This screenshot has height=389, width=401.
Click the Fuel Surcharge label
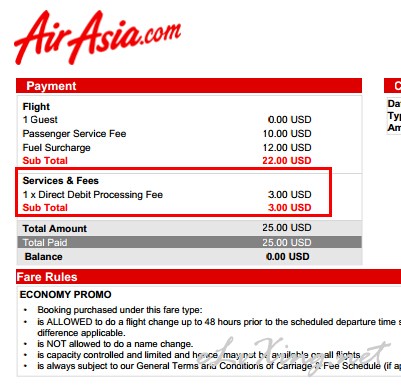(x=56, y=148)
